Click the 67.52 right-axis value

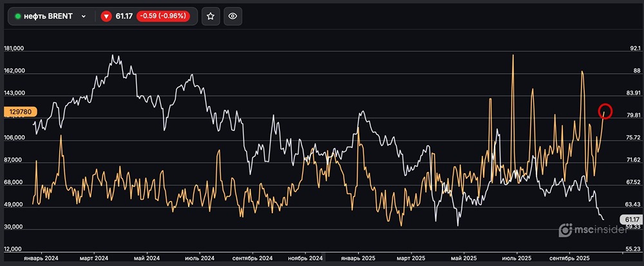tap(634, 182)
